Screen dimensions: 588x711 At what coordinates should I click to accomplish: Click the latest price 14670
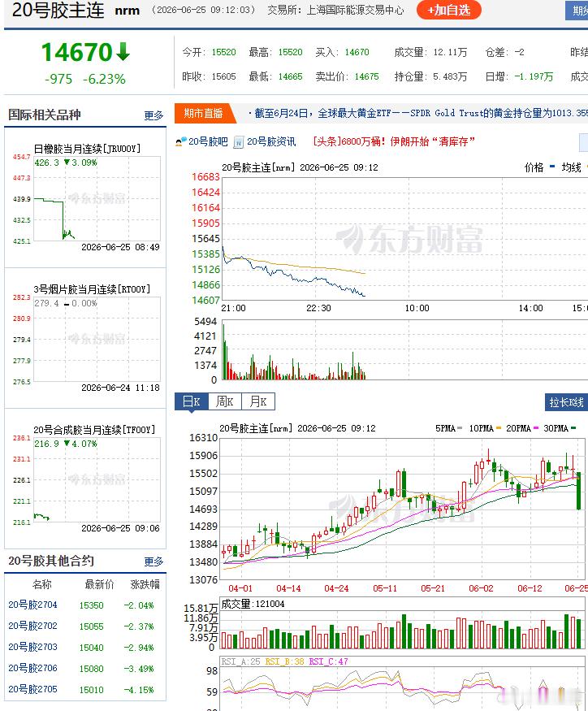tap(76, 52)
